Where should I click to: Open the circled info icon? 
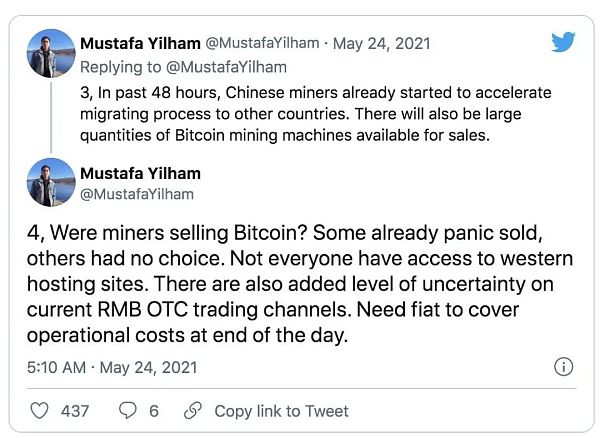562,367
